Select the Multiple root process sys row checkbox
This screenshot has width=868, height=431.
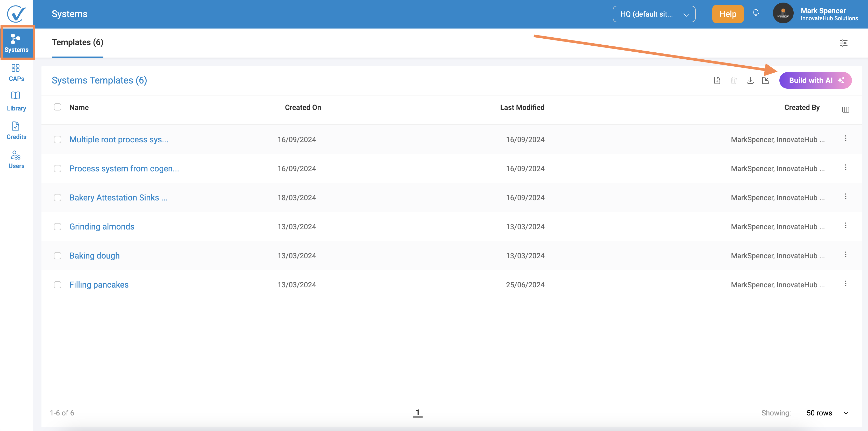click(x=58, y=139)
